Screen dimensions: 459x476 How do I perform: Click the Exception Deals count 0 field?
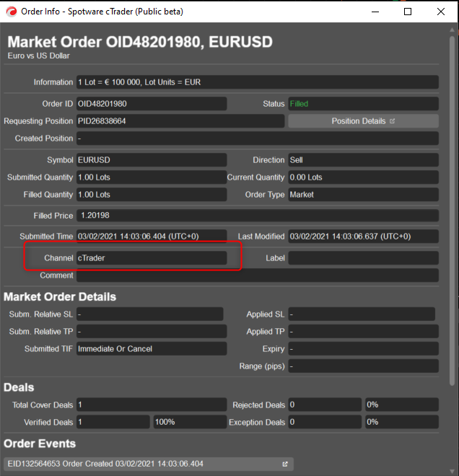(325, 422)
